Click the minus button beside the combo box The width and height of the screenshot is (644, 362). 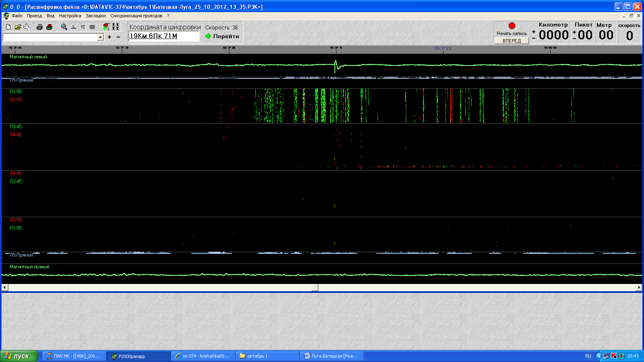[118, 37]
